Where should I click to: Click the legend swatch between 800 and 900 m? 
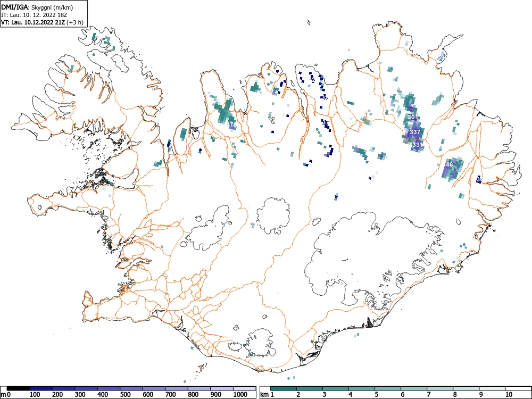pyautogui.click(x=199, y=388)
